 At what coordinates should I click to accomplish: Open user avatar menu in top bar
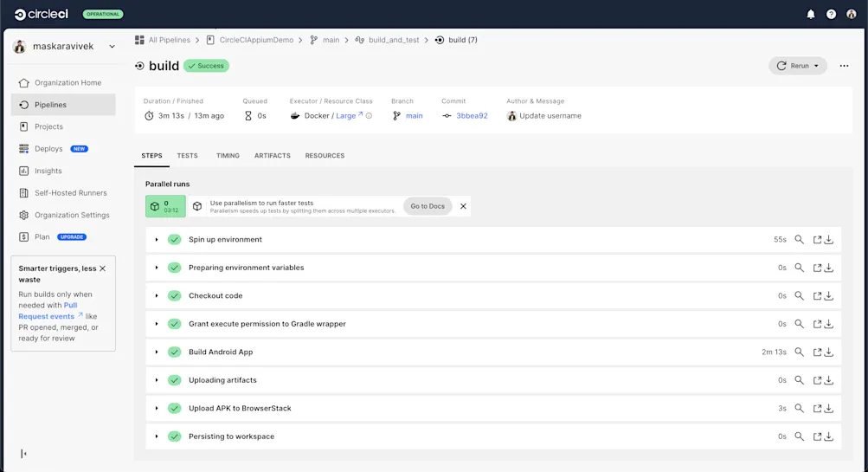point(852,15)
